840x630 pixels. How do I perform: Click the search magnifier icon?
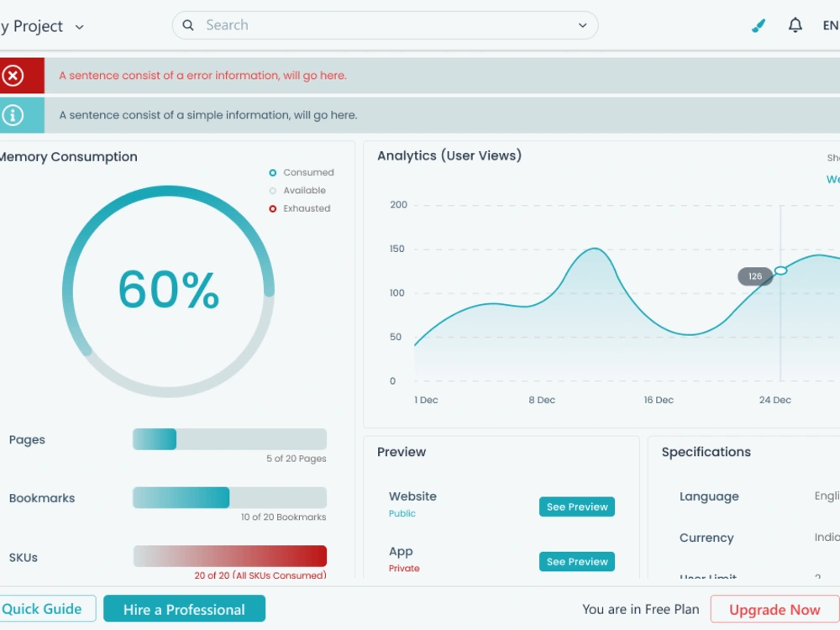tap(188, 25)
